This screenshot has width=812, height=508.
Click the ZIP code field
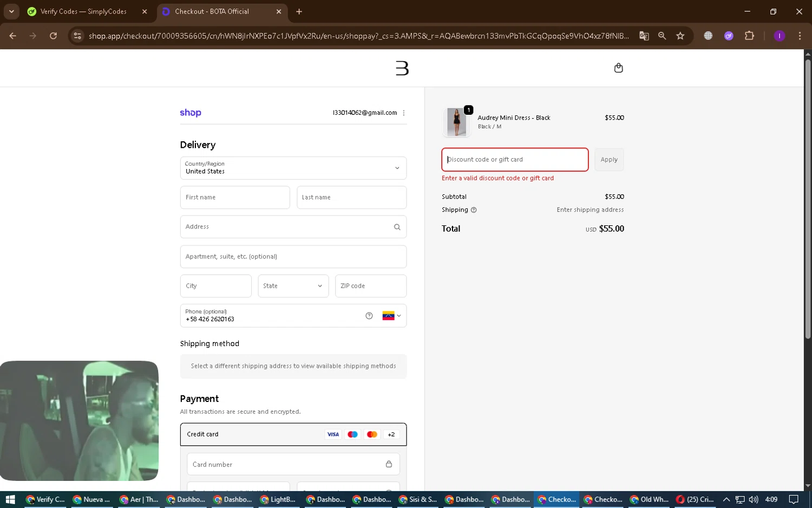click(371, 286)
